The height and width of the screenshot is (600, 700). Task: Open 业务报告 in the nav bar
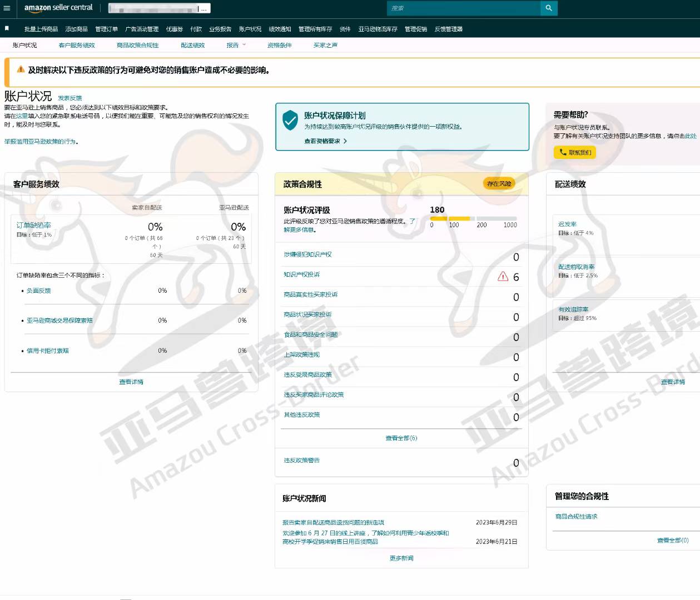point(220,29)
